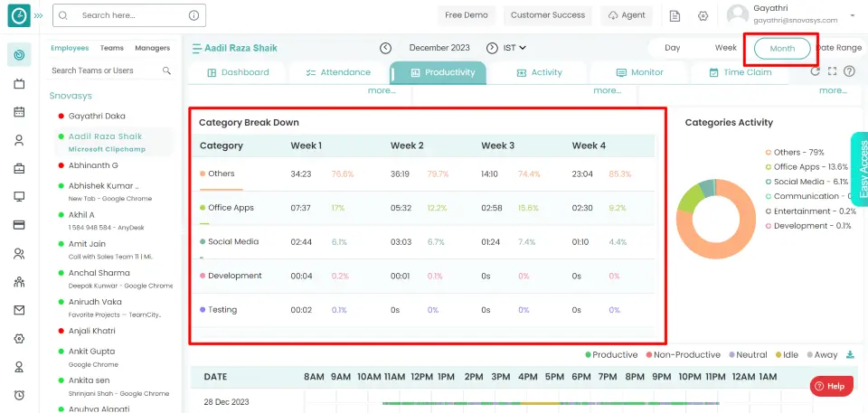
Task: Open the red Help button
Action: click(x=831, y=387)
